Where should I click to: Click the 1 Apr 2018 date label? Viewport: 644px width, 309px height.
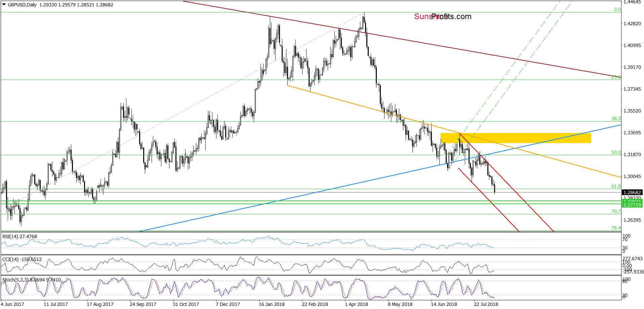pos(356,304)
